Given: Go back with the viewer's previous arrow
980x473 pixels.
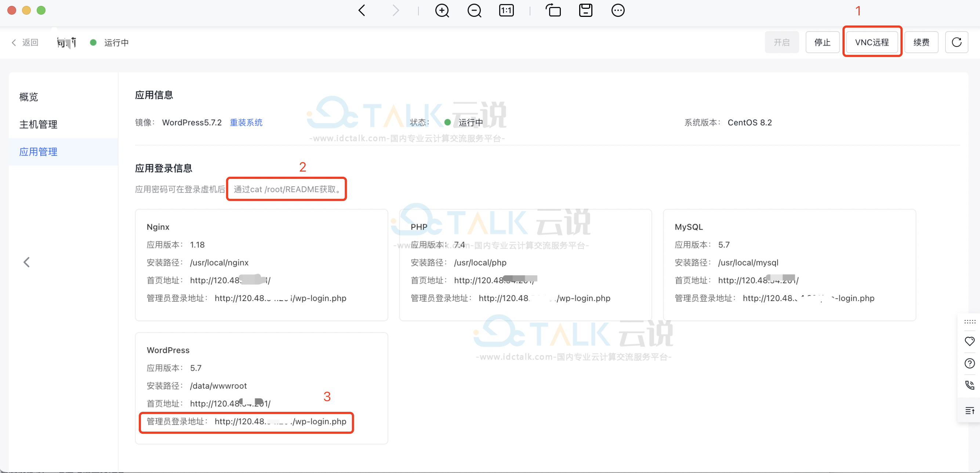Looking at the screenshot, I should pyautogui.click(x=362, y=10).
